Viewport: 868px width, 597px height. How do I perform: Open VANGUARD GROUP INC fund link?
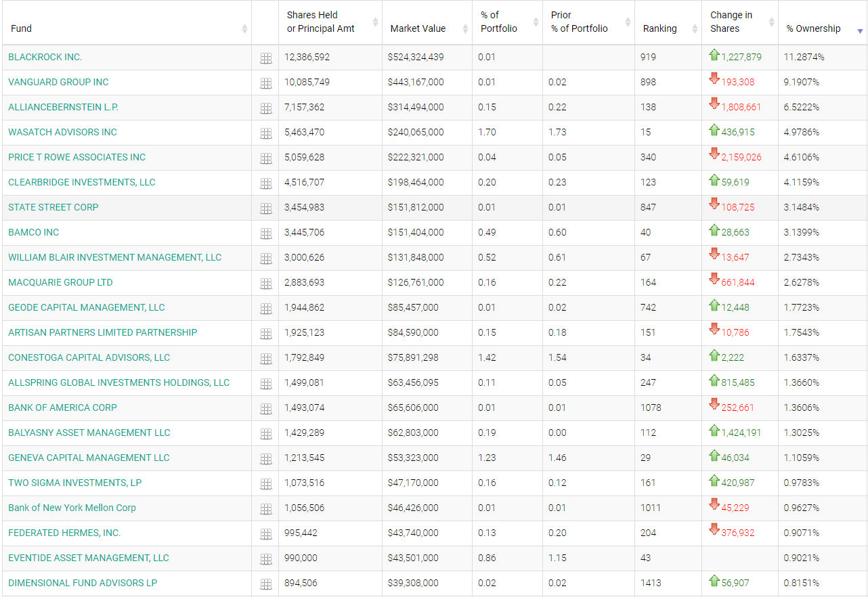point(58,82)
